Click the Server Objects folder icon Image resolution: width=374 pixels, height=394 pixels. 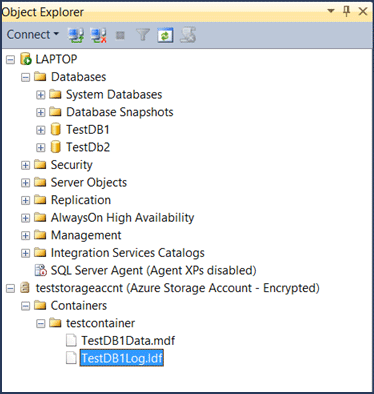(40, 182)
